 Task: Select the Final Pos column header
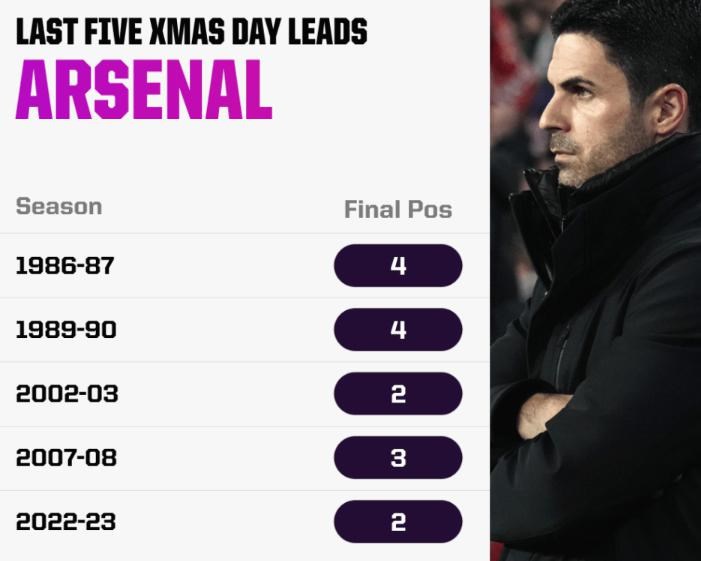tap(398, 209)
